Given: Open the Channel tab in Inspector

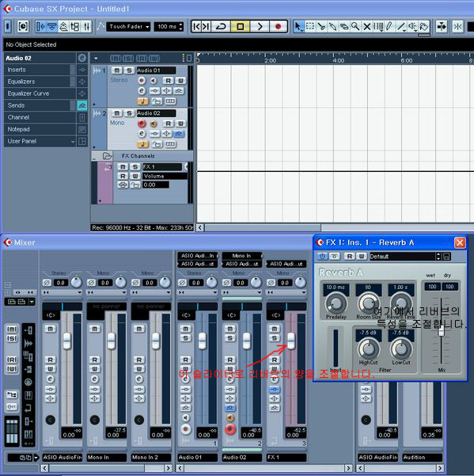Looking at the screenshot, I should pos(40,117).
